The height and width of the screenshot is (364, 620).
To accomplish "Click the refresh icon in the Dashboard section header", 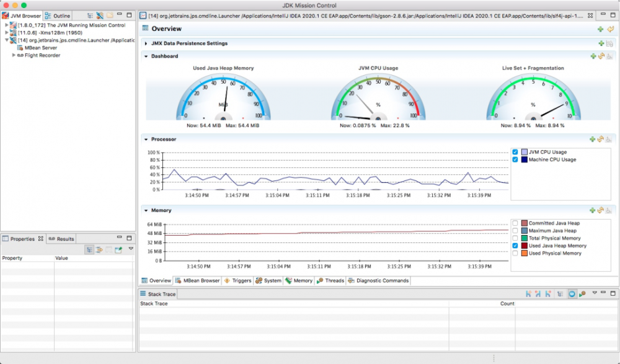I will 601,56.
